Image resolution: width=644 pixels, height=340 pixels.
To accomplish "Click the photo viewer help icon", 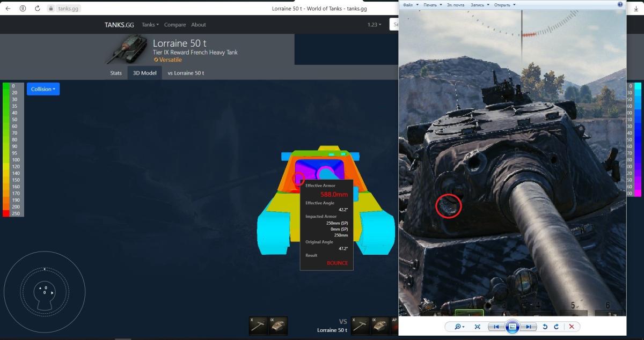I will click(620, 4).
